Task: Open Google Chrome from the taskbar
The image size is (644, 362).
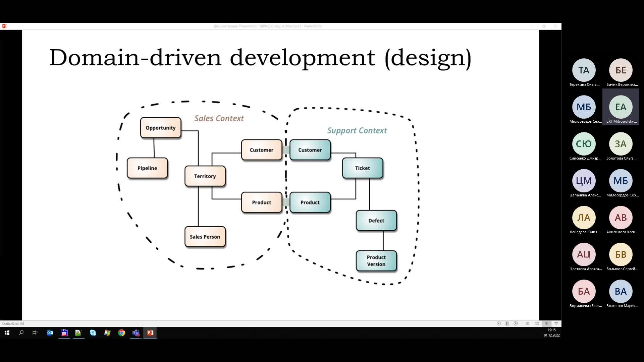Action: [x=122, y=333]
